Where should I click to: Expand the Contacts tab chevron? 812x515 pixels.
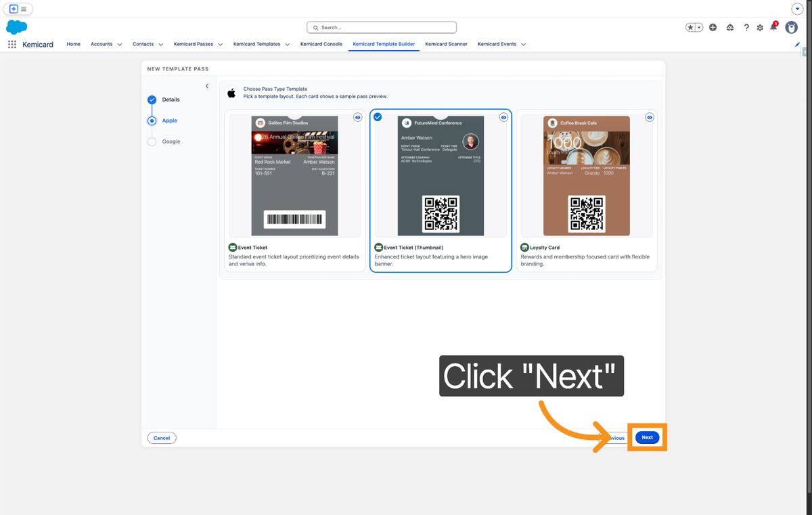161,44
